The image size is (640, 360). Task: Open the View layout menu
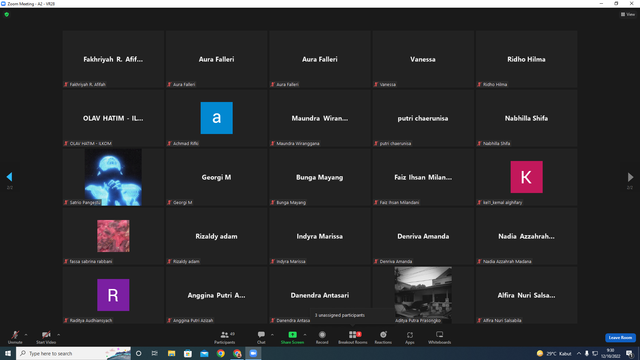[x=628, y=14]
